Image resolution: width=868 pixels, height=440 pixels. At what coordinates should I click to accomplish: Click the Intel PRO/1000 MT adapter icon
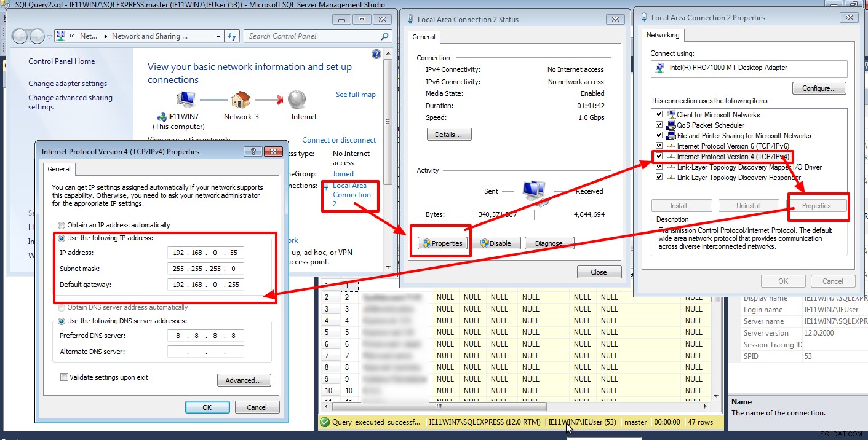click(659, 68)
